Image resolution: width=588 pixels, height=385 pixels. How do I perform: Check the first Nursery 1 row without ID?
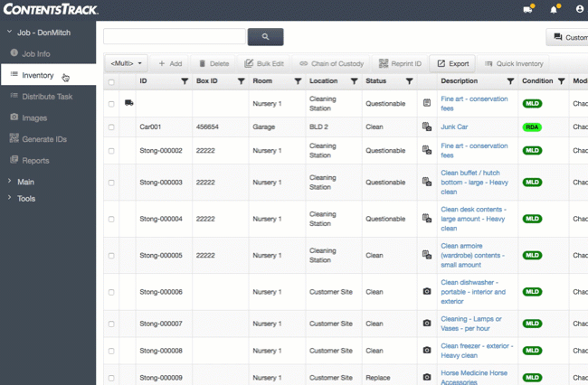click(111, 104)
